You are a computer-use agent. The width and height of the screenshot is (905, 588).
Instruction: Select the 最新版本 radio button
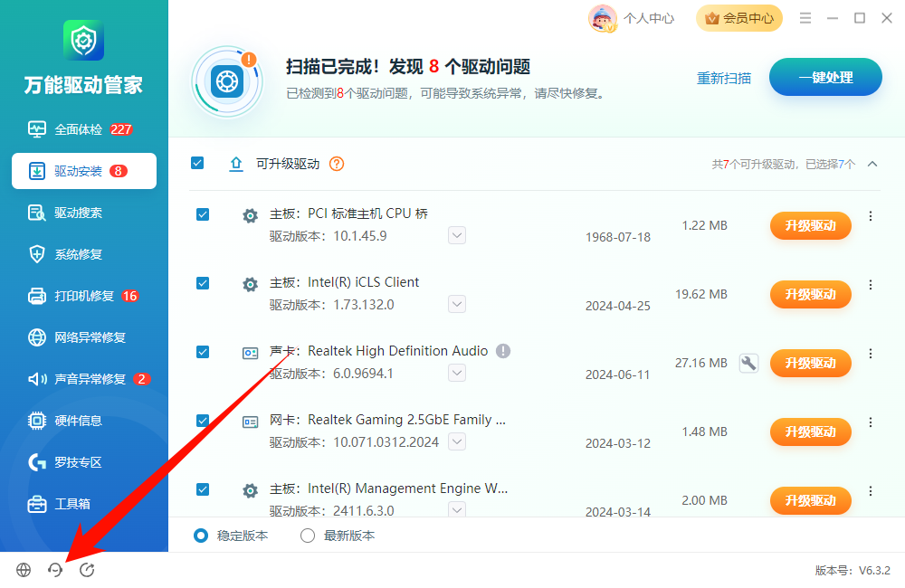[308, 536]
